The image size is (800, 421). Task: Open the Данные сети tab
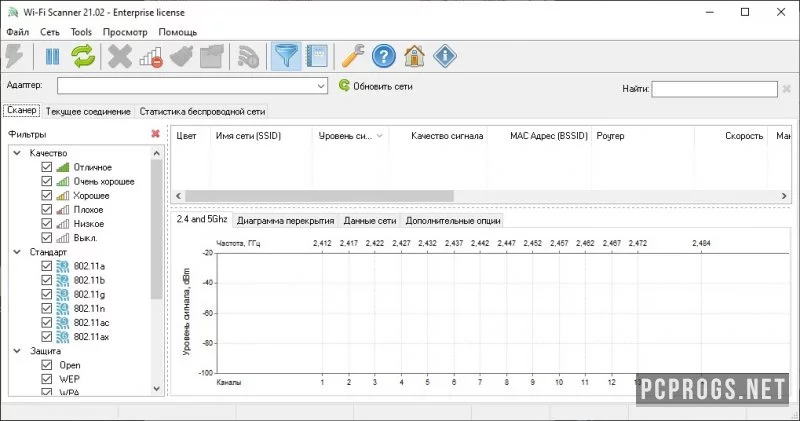click(370, 220)
